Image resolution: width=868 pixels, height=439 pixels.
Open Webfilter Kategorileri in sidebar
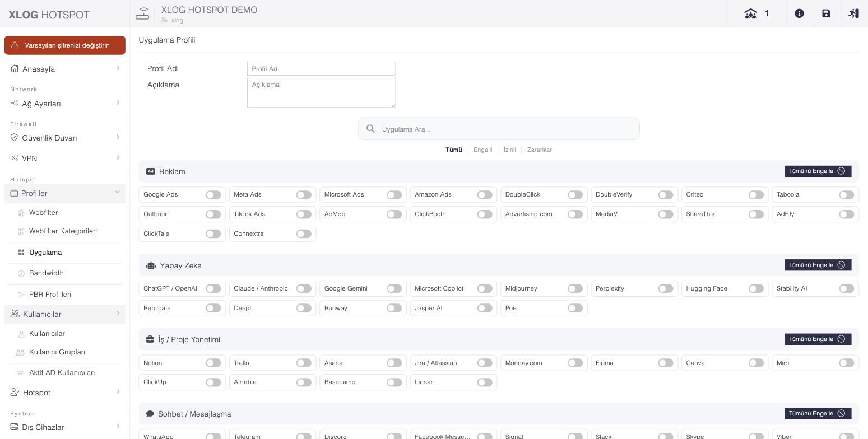point(63,231)
